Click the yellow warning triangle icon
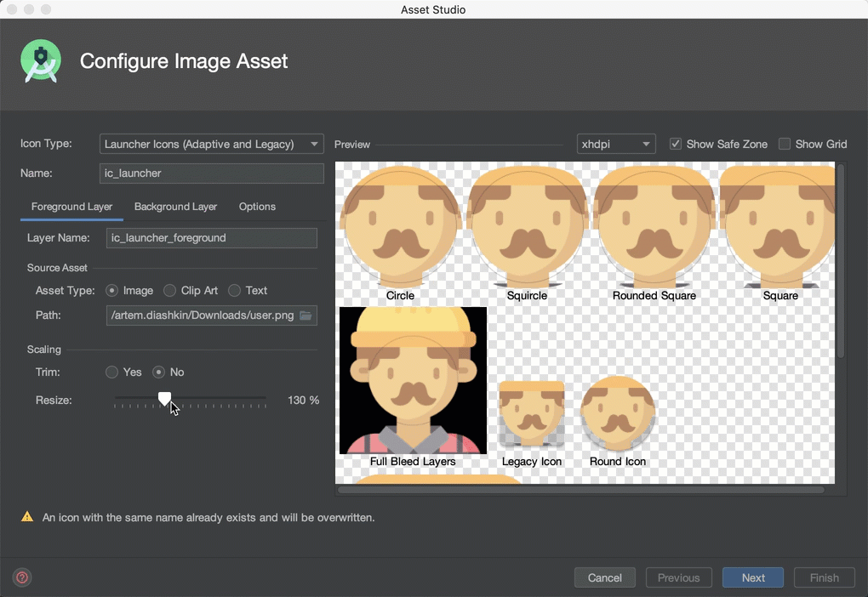Viewport: 868px width, 597px height. tap(27, 517)
